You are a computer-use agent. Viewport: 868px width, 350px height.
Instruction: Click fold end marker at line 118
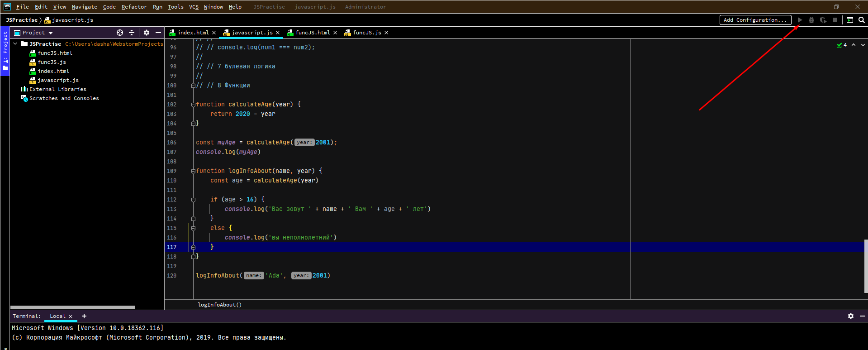[193, 256]
